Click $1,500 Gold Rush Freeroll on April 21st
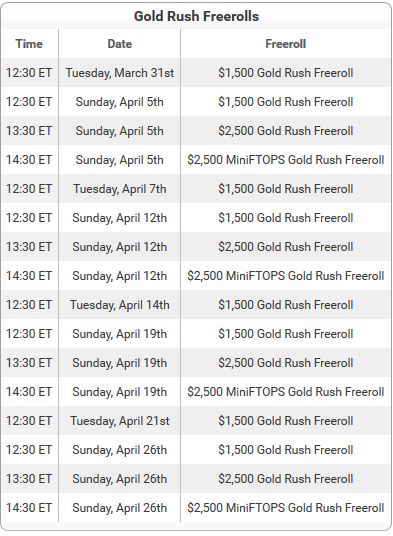The height and width of the screenshot is (536, 393). click(x=286, y=421)
